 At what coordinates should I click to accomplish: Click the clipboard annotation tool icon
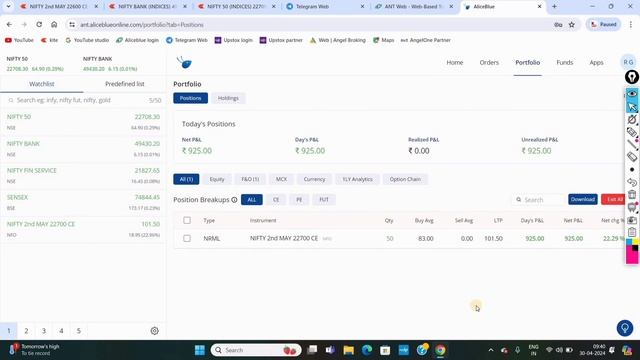click(x=632, y=232)
